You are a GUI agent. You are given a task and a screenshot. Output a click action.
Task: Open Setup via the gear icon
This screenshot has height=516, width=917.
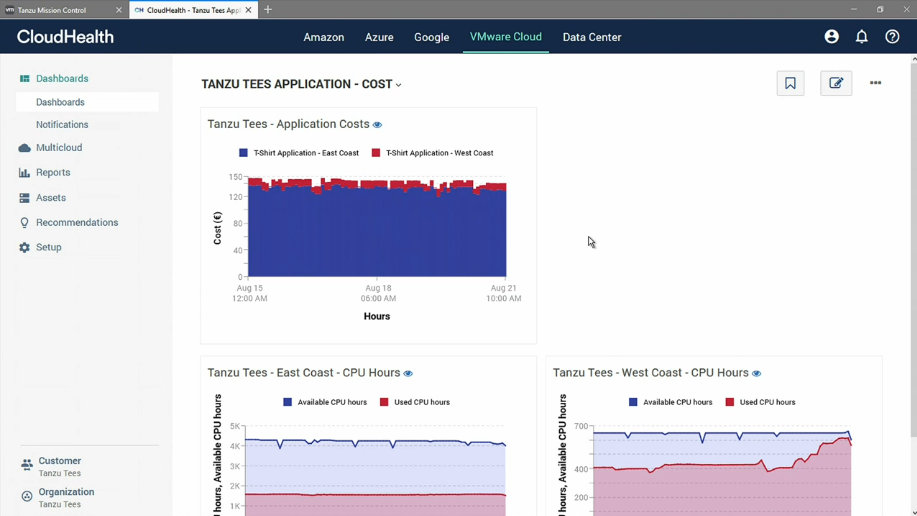(24, 247)
